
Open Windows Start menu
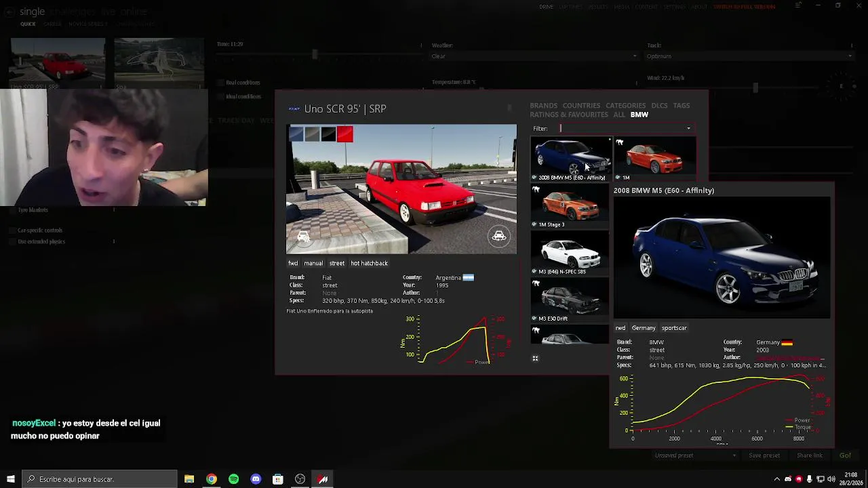pyautogui.click(x=10, y=479)
